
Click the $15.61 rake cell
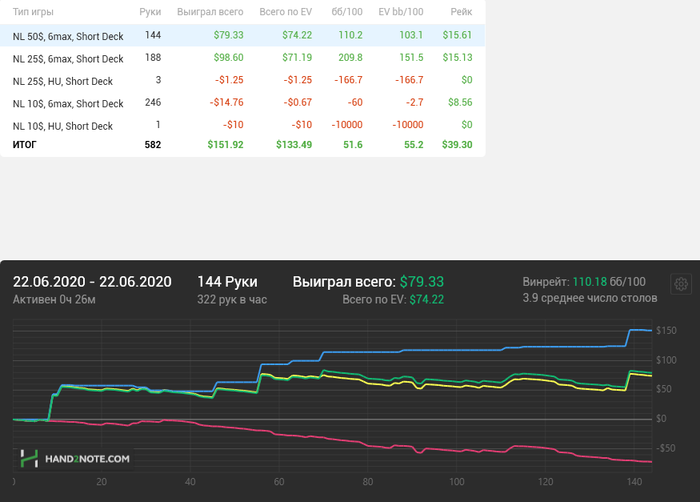click(457, 35)
